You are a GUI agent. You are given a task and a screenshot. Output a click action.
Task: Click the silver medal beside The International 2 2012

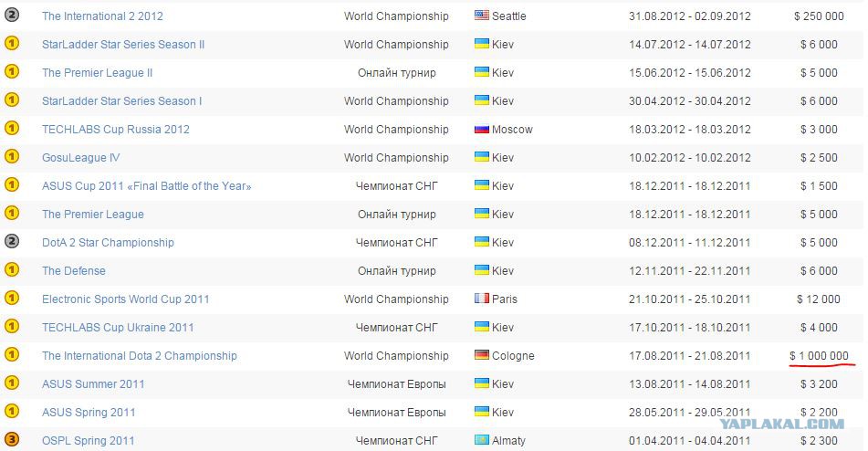(12, 16)
